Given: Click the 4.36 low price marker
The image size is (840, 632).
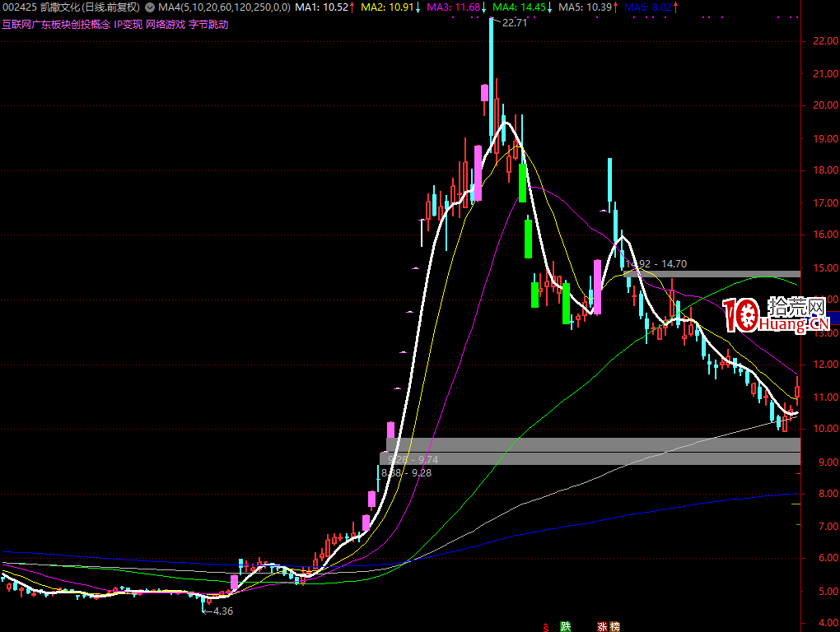Looking at the screenshot, I should click(x=222, y=611).
